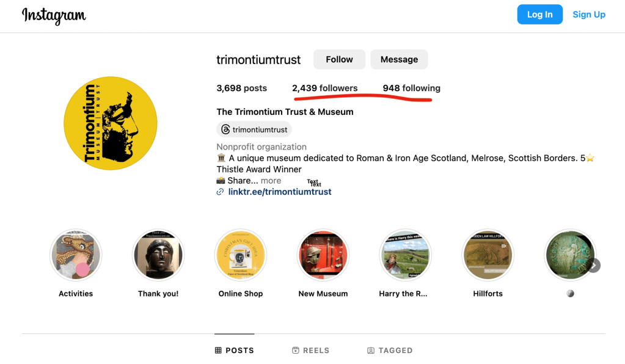Open the linktr.ee/trimontiumtrust link
Screen dimensions: 625x364
click(x=279, y=192)
